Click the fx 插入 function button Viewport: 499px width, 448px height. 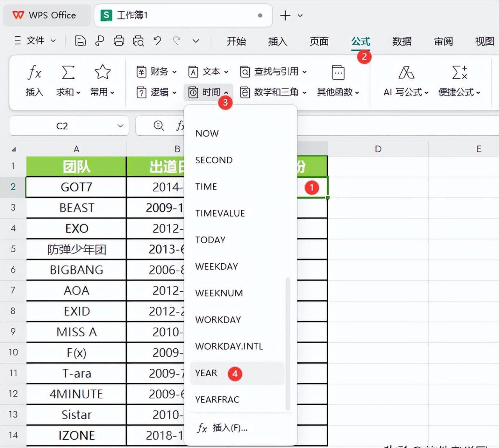click(34, 81)
